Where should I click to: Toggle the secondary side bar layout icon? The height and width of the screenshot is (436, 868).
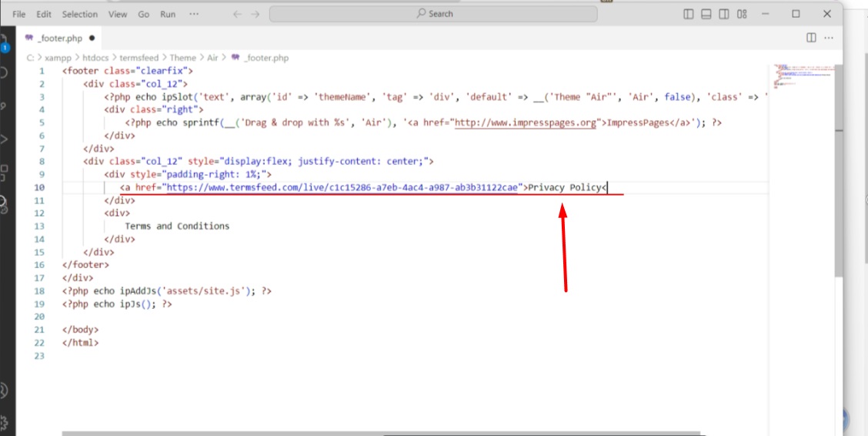click(724, 15)
